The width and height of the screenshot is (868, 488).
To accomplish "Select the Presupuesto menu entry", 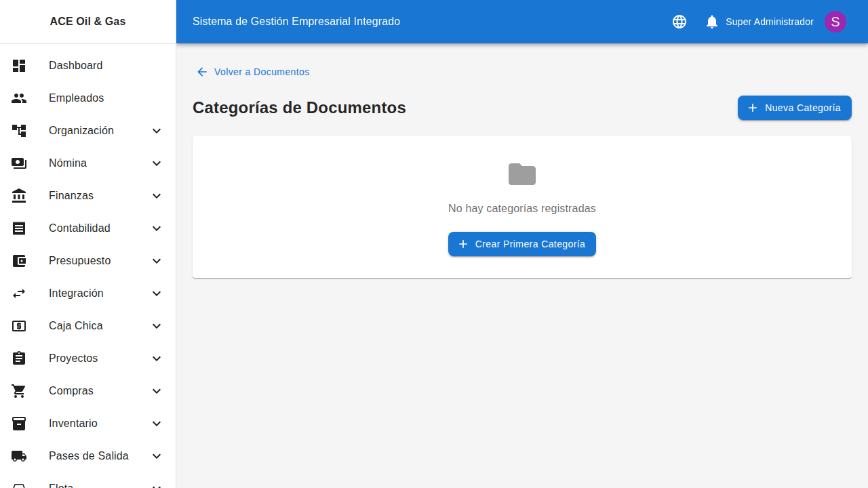I will point(79,260).
